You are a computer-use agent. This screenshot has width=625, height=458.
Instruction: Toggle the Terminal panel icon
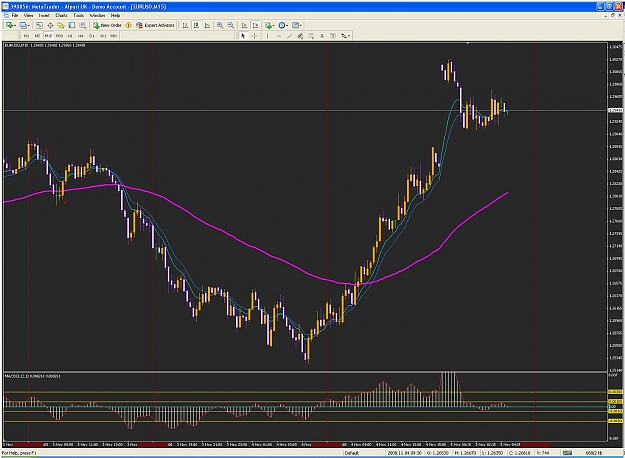tap(72, 25)
